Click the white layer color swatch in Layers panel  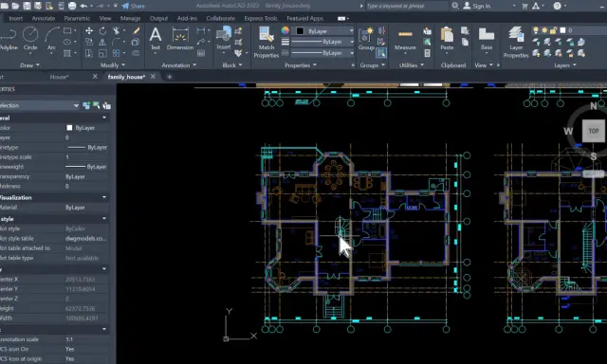pyautogui.click(x=562, y=30)
